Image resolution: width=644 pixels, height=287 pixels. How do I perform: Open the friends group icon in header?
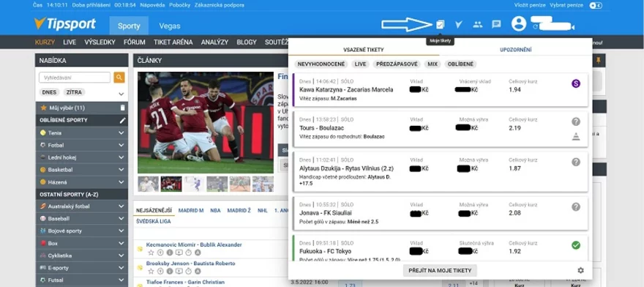[477, 24]
